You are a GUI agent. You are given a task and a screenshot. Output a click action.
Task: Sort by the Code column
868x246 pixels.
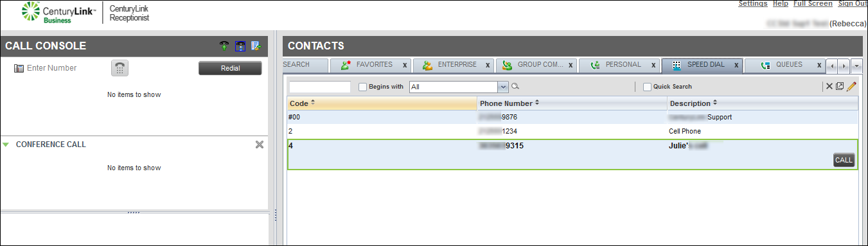pos(382,103)
